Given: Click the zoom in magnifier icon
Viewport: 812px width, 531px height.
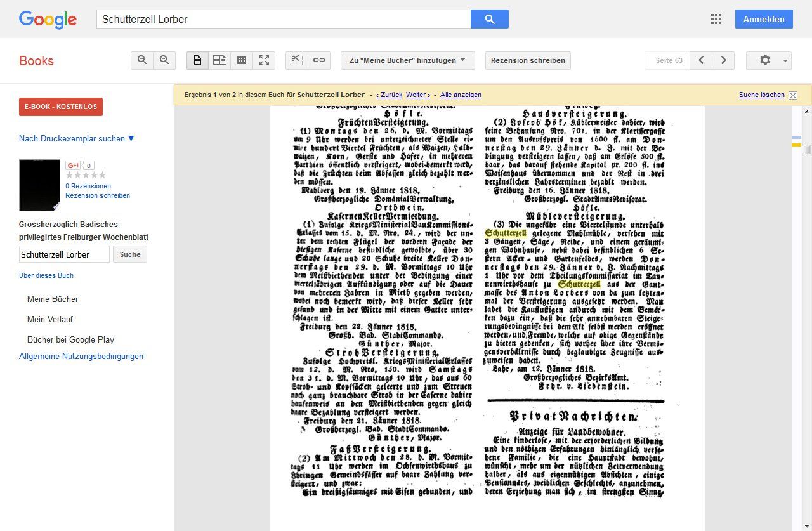Looking at the screenshot, I should coord(142,60).
